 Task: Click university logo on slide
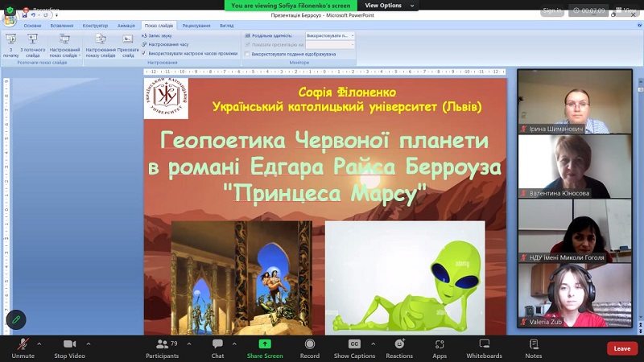coord(166,98)
